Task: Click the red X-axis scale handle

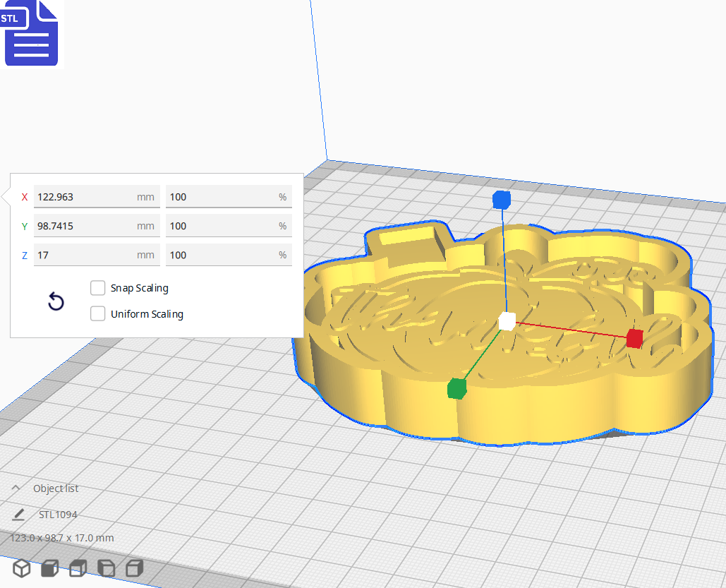Action: [634, 340]
